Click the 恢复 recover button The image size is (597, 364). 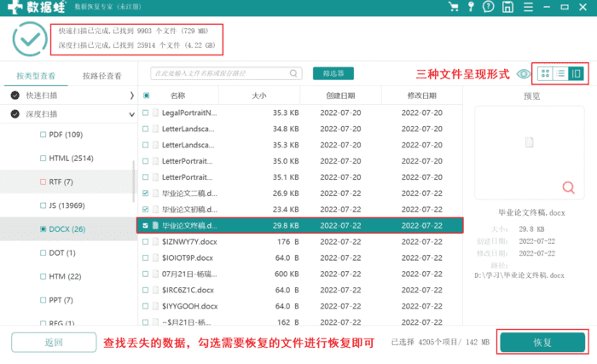[542, 343]
